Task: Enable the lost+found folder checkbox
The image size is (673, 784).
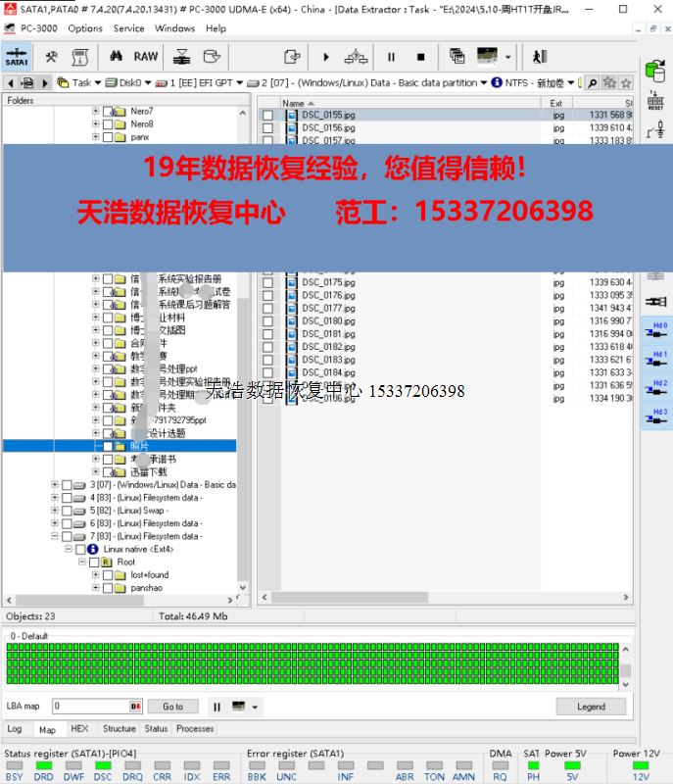Action: point(108,575)
